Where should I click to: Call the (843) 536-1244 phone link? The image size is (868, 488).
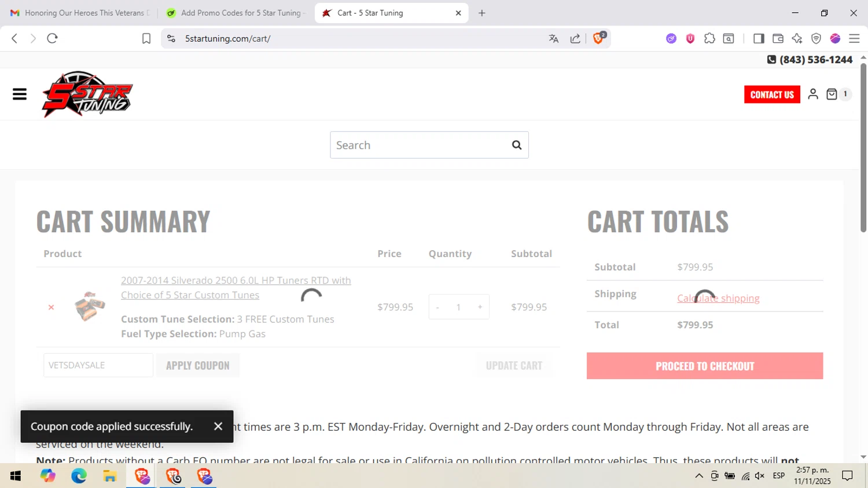point(810,60)
